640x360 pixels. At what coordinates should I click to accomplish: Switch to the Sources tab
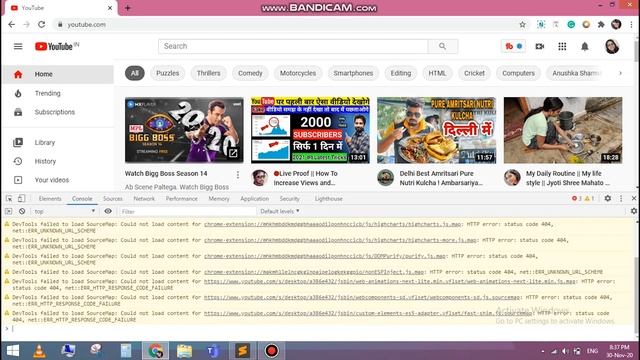tap(113, 199)
